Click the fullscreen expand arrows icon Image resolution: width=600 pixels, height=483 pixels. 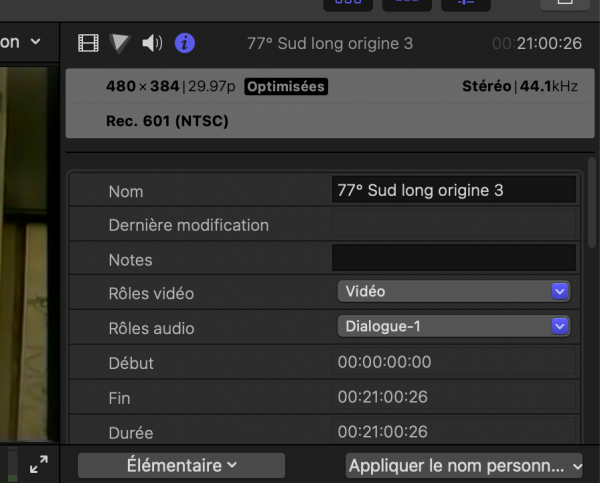pos(39,465)
